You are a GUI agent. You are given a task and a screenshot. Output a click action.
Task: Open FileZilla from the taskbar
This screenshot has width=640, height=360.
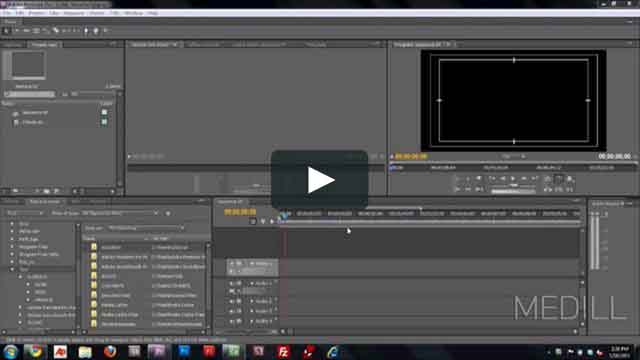283,351
